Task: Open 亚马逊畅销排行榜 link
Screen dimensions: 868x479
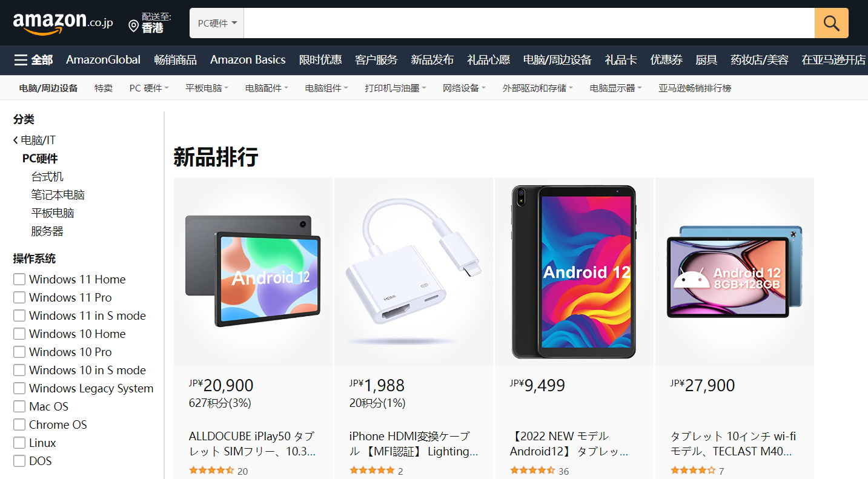Action: pos(695,88)
